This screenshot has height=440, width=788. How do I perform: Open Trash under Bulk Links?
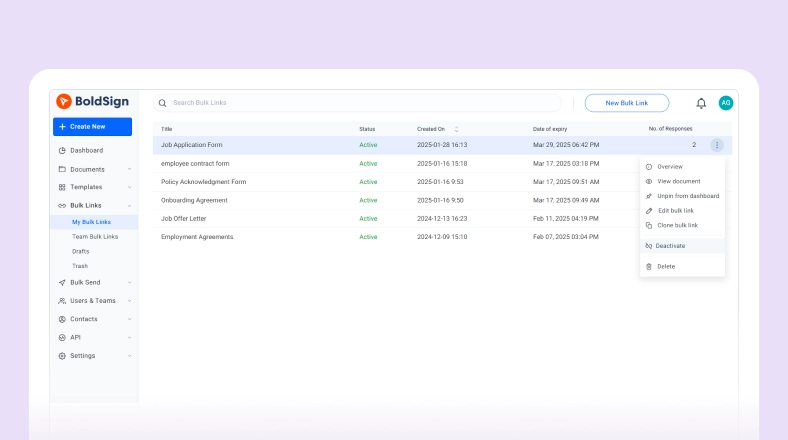(x=80, y=266)
